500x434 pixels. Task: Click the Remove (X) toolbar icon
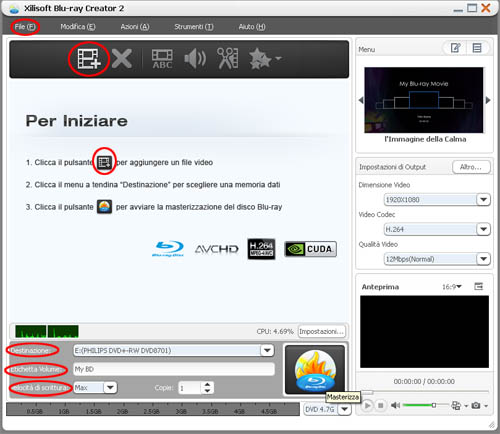tap(122, 59)
